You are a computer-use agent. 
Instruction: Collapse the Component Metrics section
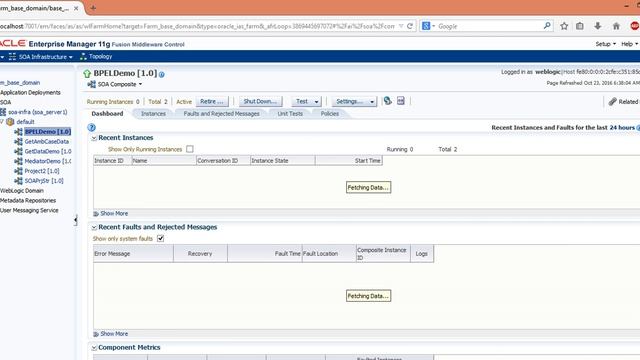click(x=94, y=348)
